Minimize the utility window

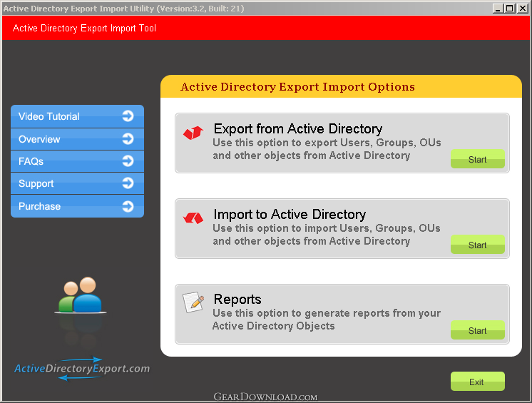coord(498,9)
